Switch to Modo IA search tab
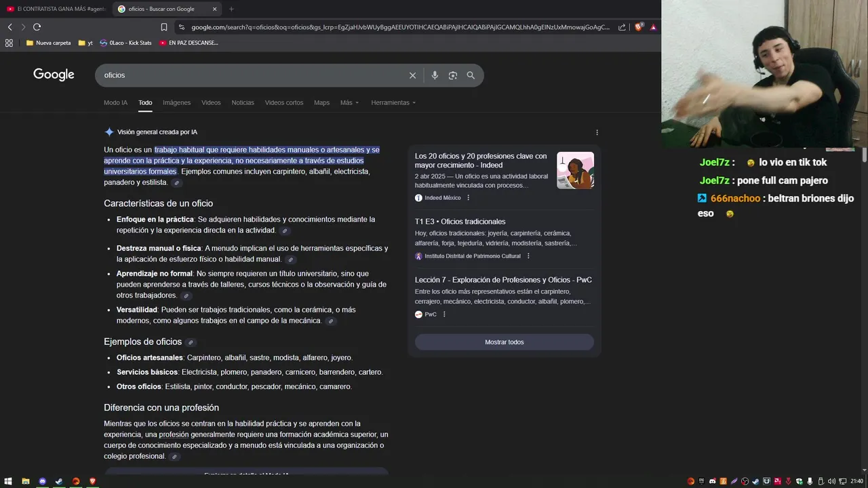The image size is (868, 488). (115, 103)
